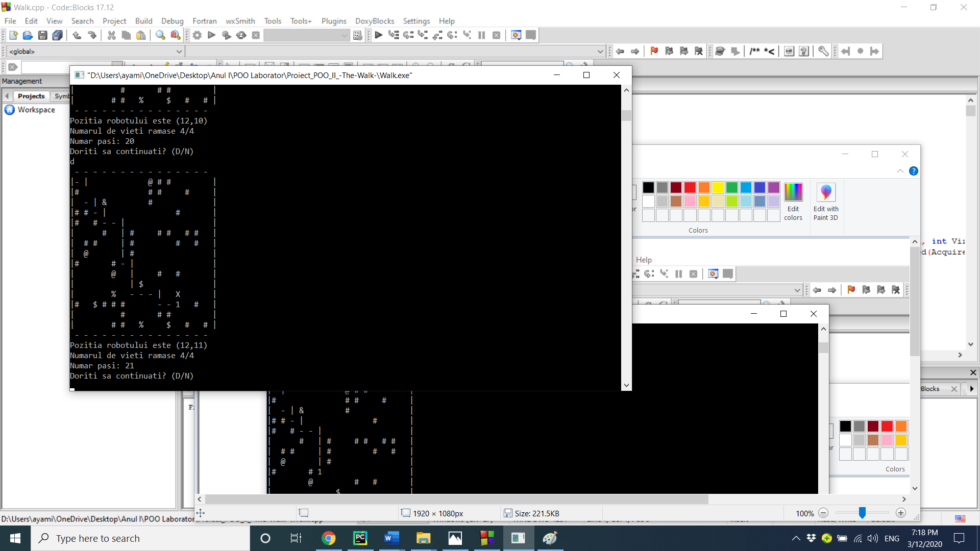980x551 pixels.
Task: Click the Cut scissors icon
Action: click(x=111, y=35)
